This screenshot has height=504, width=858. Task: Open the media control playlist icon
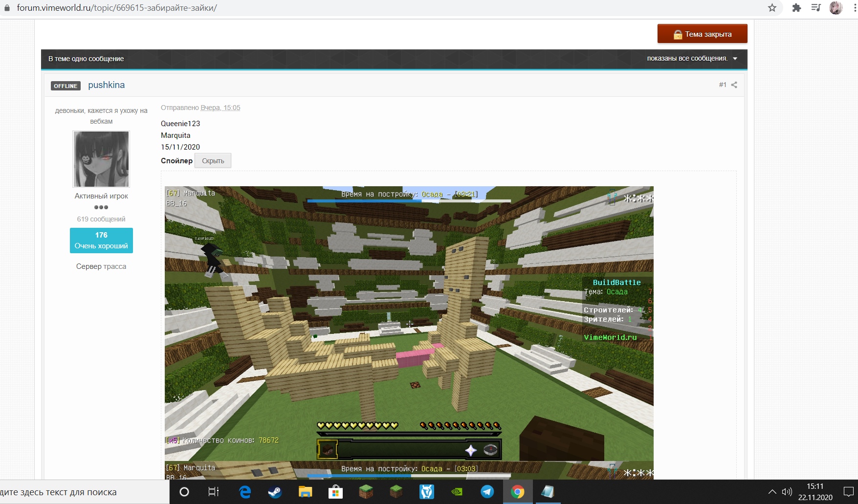tap(815, 8)
